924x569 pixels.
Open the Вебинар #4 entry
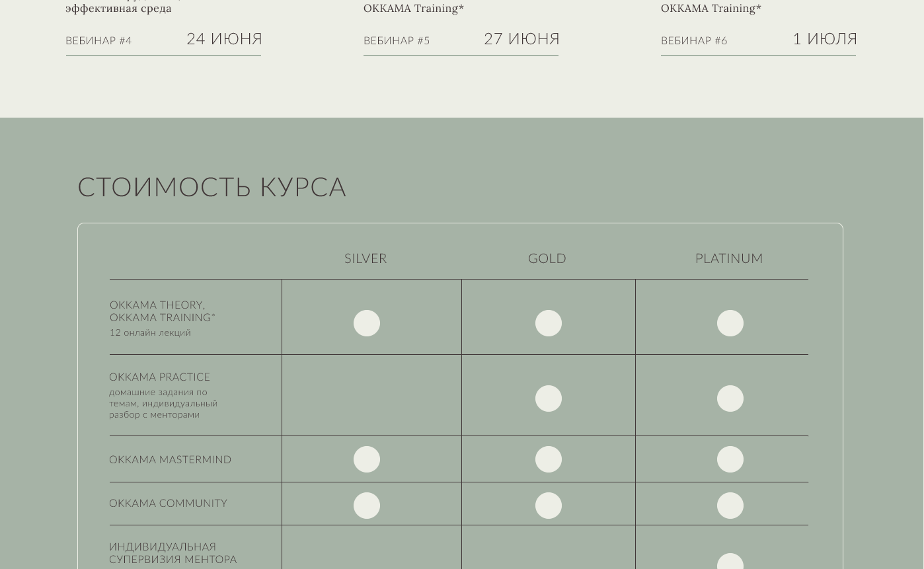click(x=98, y=41)
